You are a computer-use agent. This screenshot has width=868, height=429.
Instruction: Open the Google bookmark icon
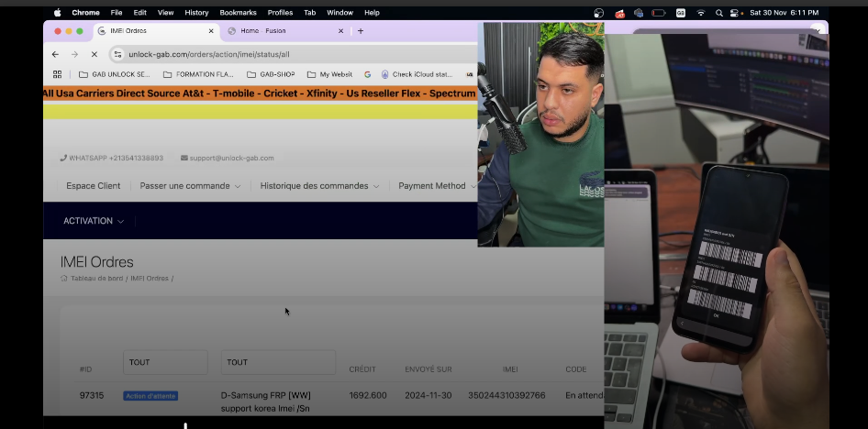[368, 74]
